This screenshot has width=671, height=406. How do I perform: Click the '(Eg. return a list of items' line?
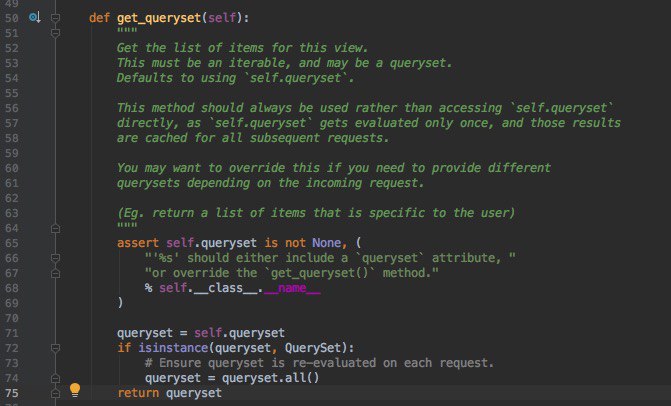coord(316,213)
